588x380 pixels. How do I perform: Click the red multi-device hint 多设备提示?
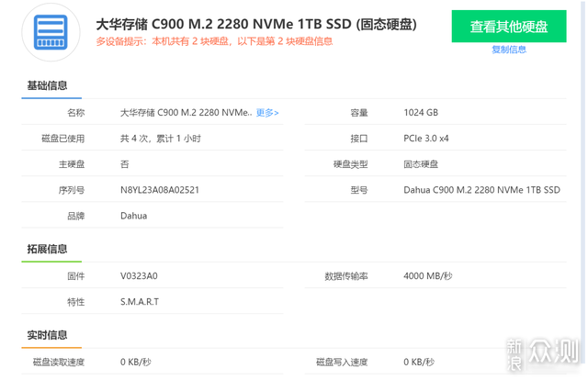click(214, 41)
